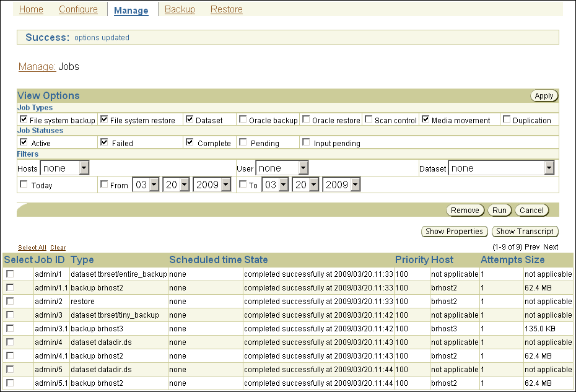Select job admin/4.1 checkbox
This screenshot has width=576, height=392.
pyautogui.click(x=10, y=355)
